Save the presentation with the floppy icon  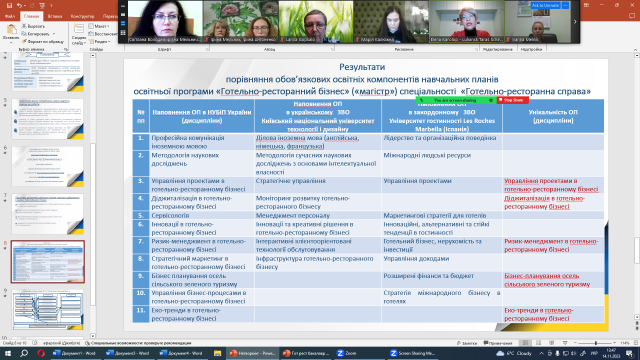point(9,6)
